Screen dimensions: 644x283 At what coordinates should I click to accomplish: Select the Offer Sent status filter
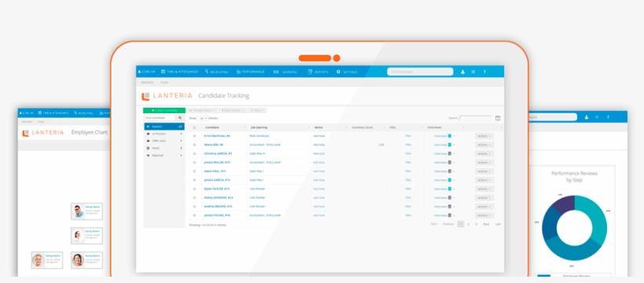click(x=164, y=141)
